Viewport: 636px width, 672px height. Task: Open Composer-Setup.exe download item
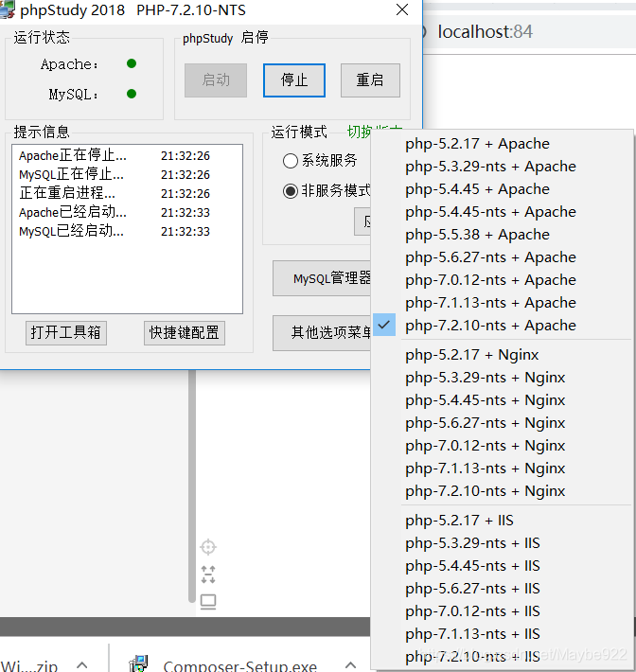pyautogui.click(x=240, y=664)
